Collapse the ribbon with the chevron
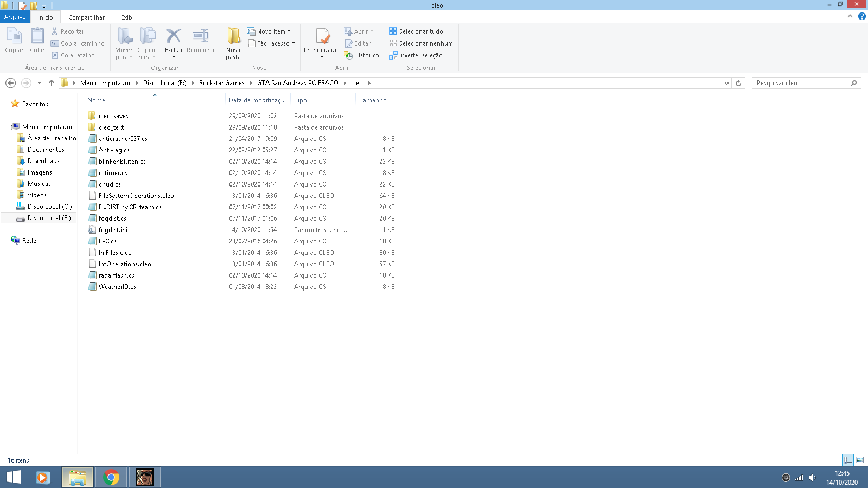The height and width of the screenshot is (488, 868). (x=850, y=16)
